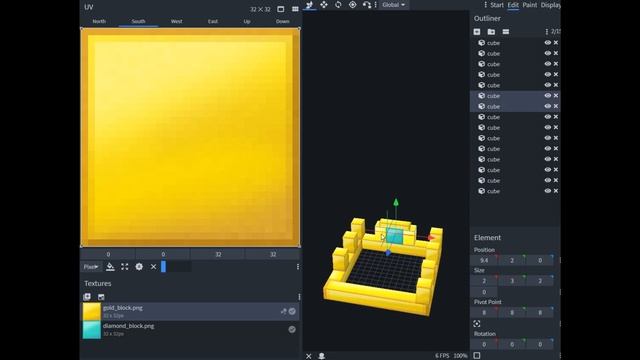Select the Pivot tool in viewport toolbar
This screenshot has height=360, width=640.
point(352,5)
